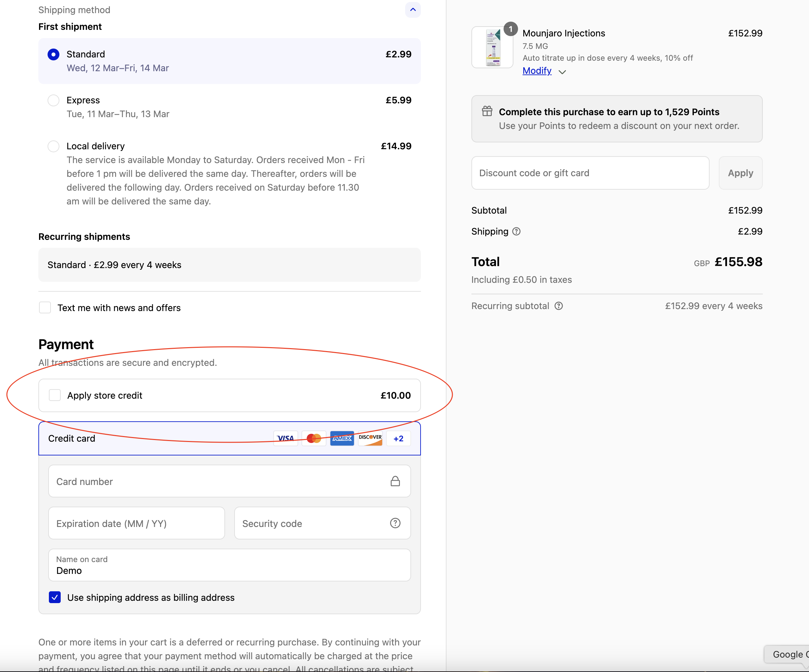Click the Payment section heading
This screenshot has width=809, height=672.
tap(66, 345)
